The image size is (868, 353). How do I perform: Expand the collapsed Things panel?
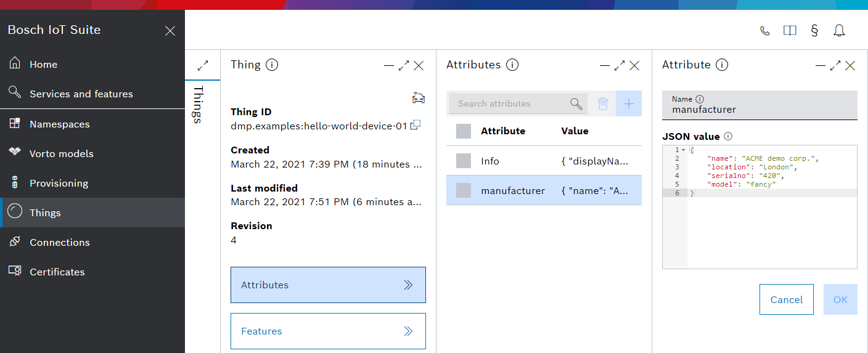pos(202,65)
